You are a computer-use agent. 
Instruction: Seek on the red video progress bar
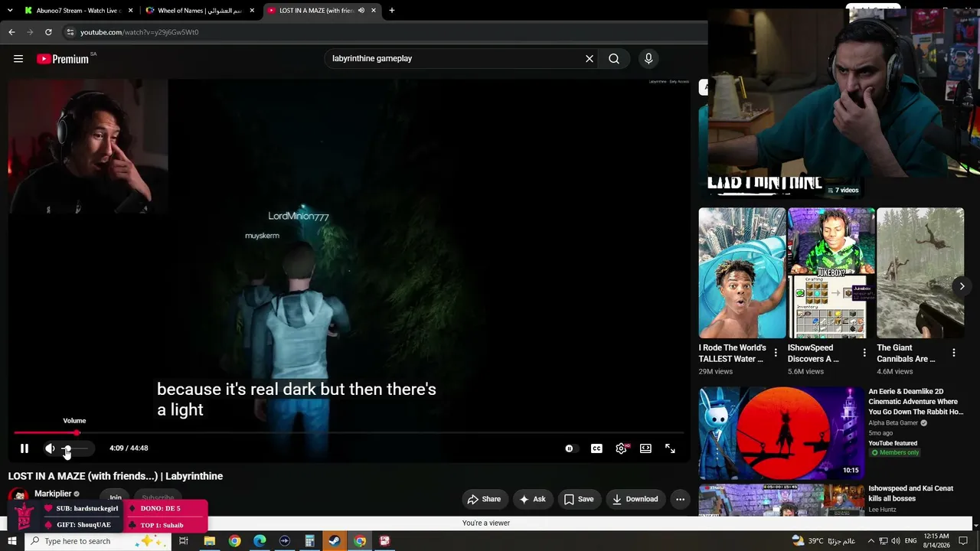click(x=351, y=433)
